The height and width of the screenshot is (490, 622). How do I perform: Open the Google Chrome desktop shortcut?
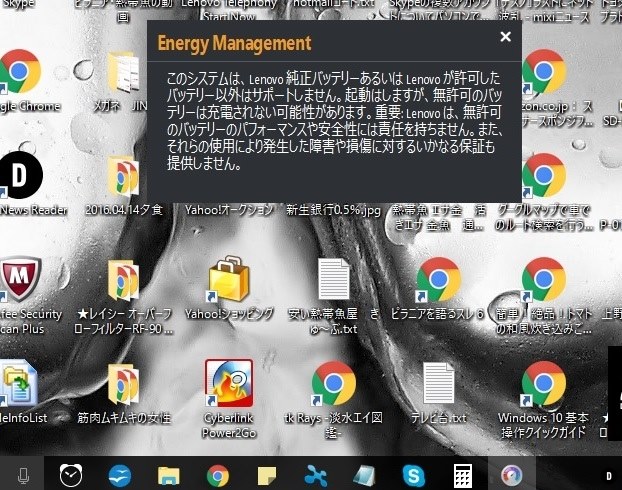click(x=19, y=72)
